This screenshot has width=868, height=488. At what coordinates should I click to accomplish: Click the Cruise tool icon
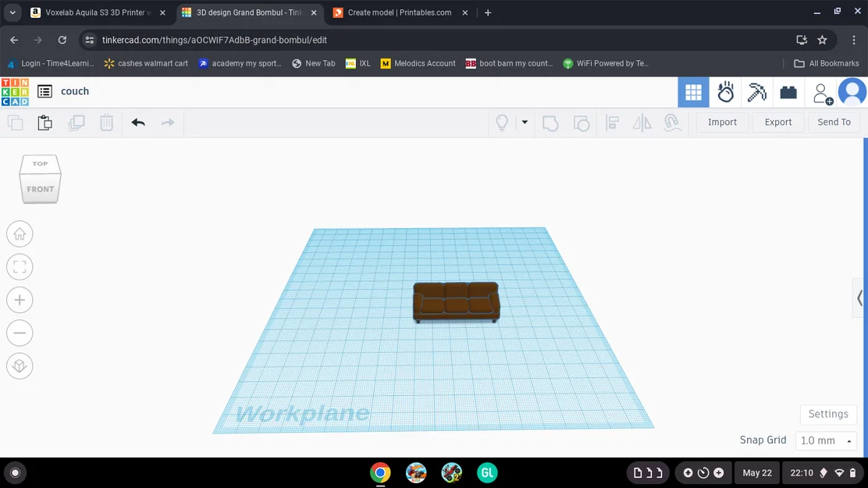pos(672,123)
